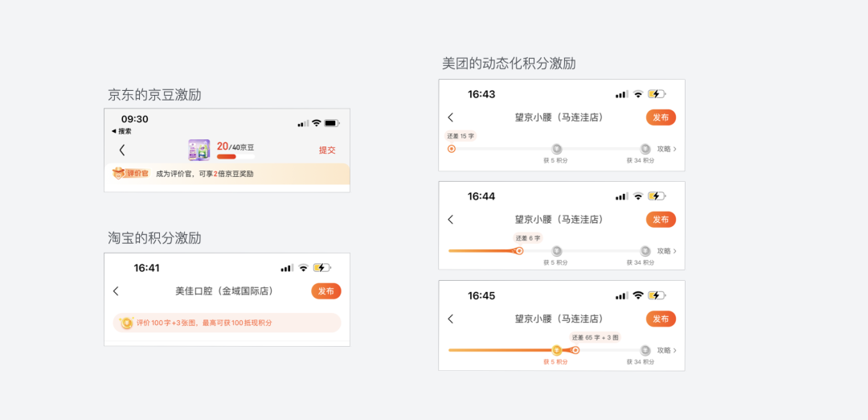This screenshot has height=420, width=868.
Task: Tap the grey 获 34 积分 coin in the 16:44 screen
Action: pos(645,251)
